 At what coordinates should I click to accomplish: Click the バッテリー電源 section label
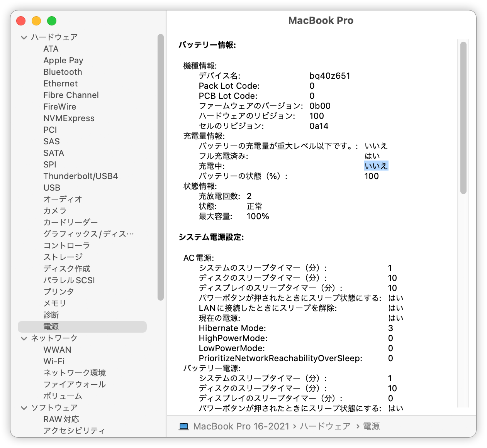(212, 369)
